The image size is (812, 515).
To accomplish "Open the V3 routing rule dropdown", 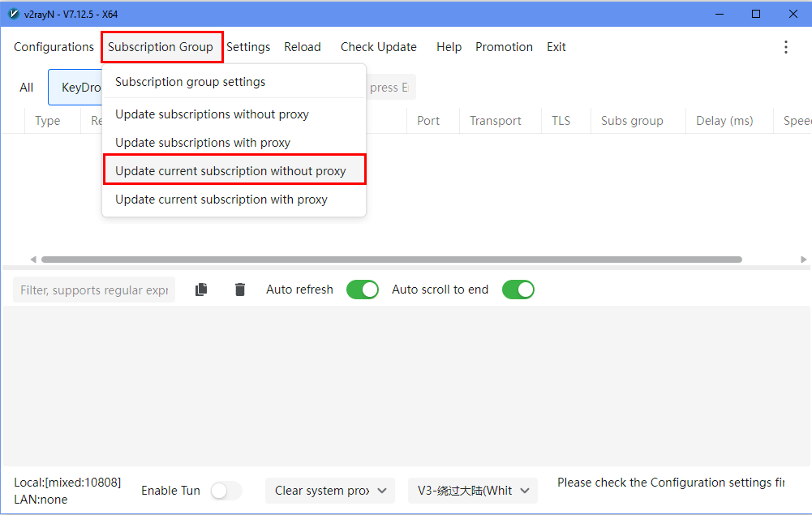I will coord(472,491).
